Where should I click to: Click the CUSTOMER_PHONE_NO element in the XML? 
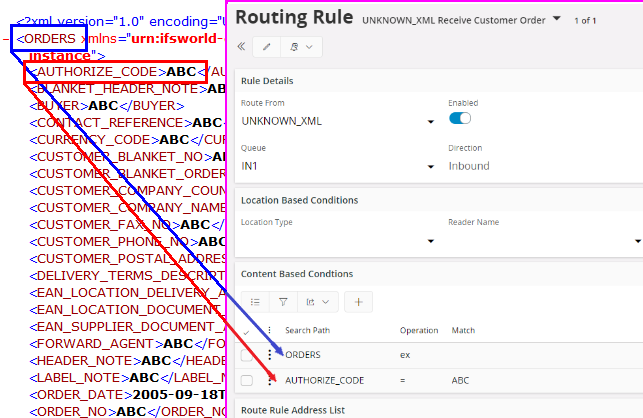coord(127,242)
